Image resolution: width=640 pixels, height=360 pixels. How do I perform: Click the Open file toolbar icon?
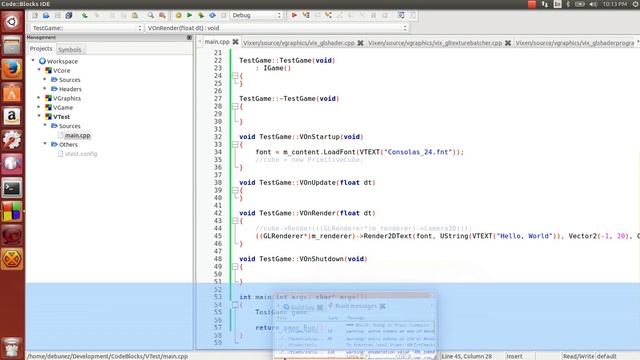(46, 15)
